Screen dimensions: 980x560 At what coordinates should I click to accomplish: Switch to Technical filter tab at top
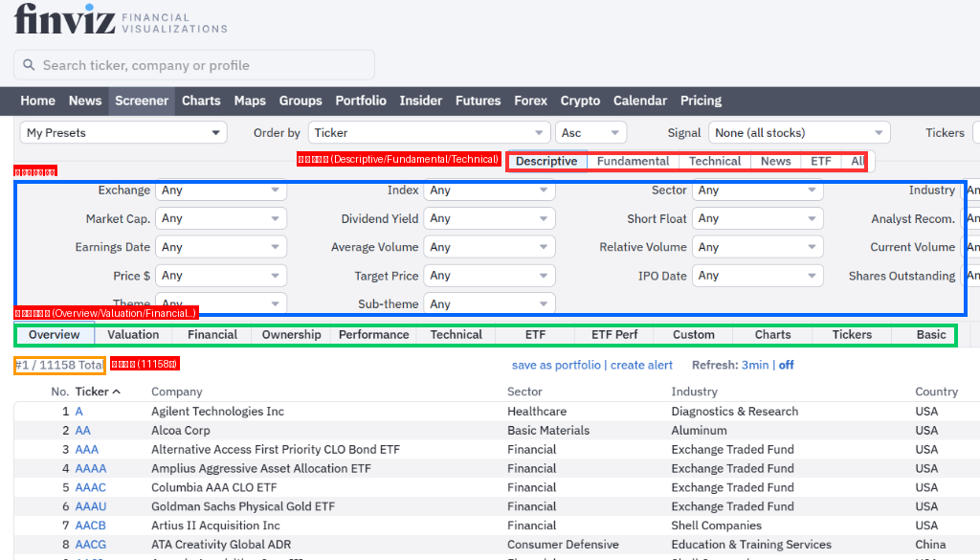point(715,161)
